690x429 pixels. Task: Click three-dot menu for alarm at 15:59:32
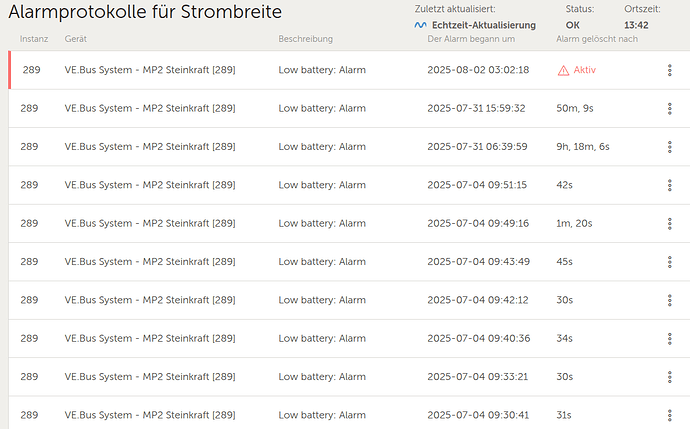pos(669,108)
